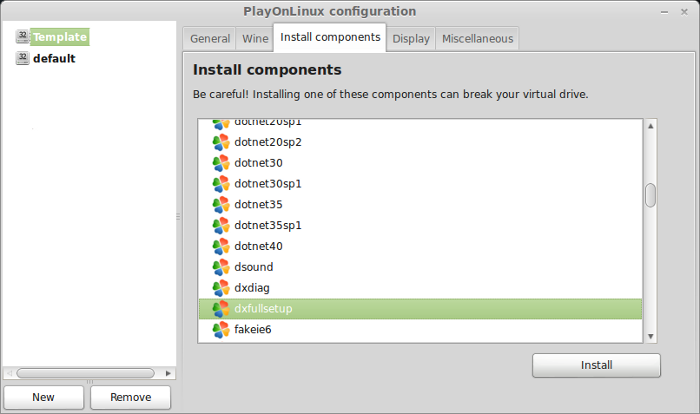Screen dimensions: 700x414
Task: Click the dsound component icon
Action: pyautogui.click(x=221, y=267)
